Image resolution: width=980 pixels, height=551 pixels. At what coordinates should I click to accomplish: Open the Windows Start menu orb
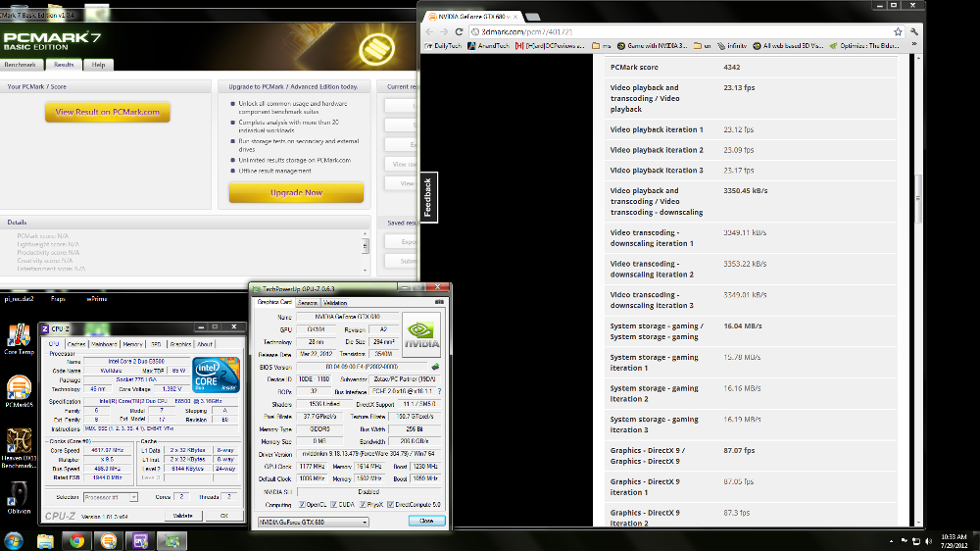pyautogui.click(x=13, y=540)
